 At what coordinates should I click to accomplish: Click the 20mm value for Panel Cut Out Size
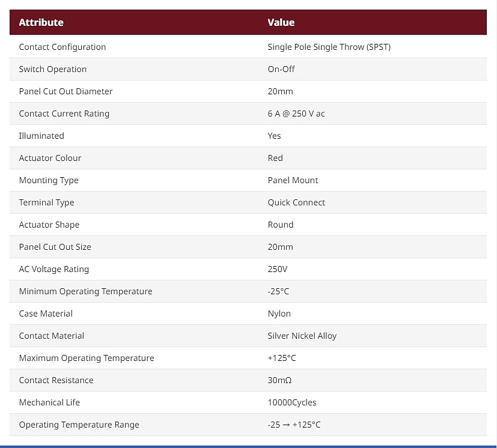(x=280, y=247)
